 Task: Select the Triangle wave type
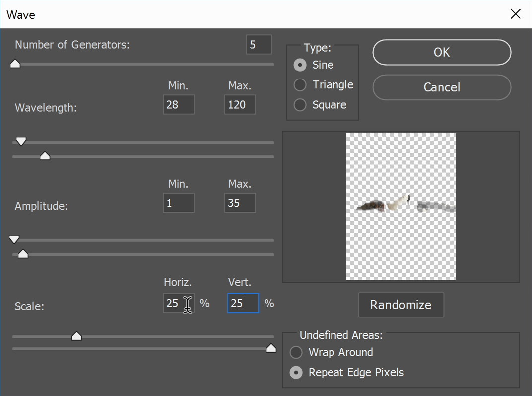(x=300, y=85)
